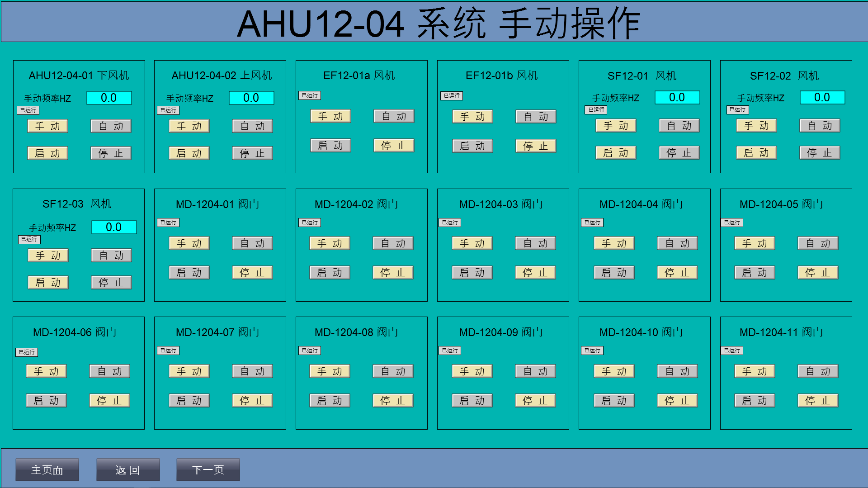Set frequency input for AHU12-04-01 下风机
The width and height of the screenshot is (868, 488).
pyautogui.click(x=109, y=97)
